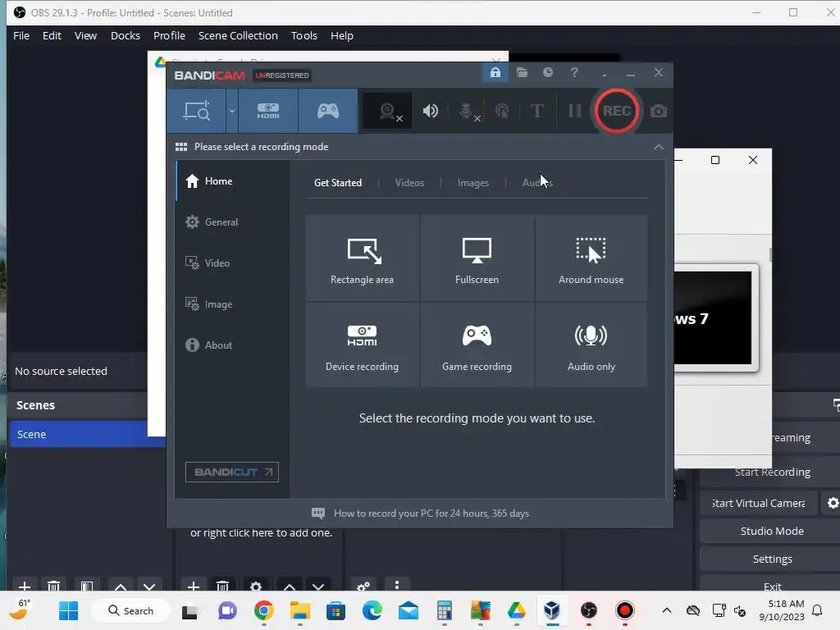Open Bandicam red record icon in taskbar
This screenshot has height=630, width=840.
coord(624,610)
